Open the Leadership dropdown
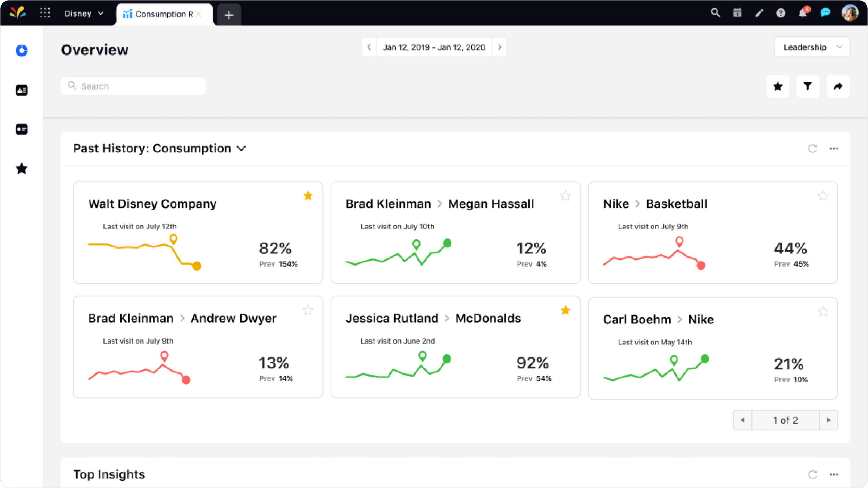 812,47
